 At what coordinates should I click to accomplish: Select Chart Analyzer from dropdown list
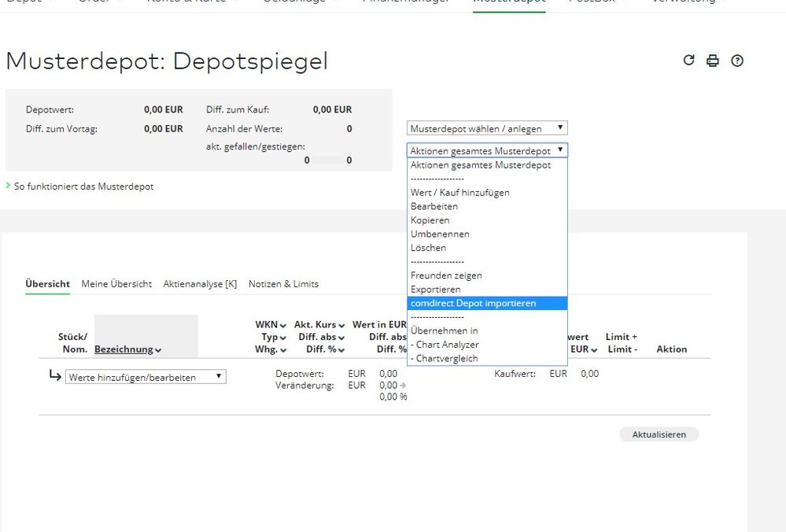click(x=447, y=345)
